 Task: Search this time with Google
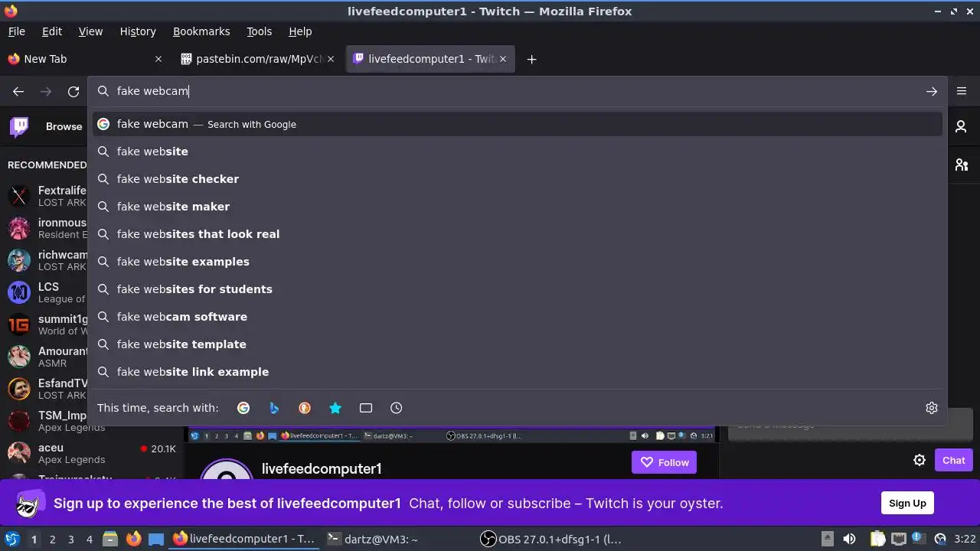point(243,408)
